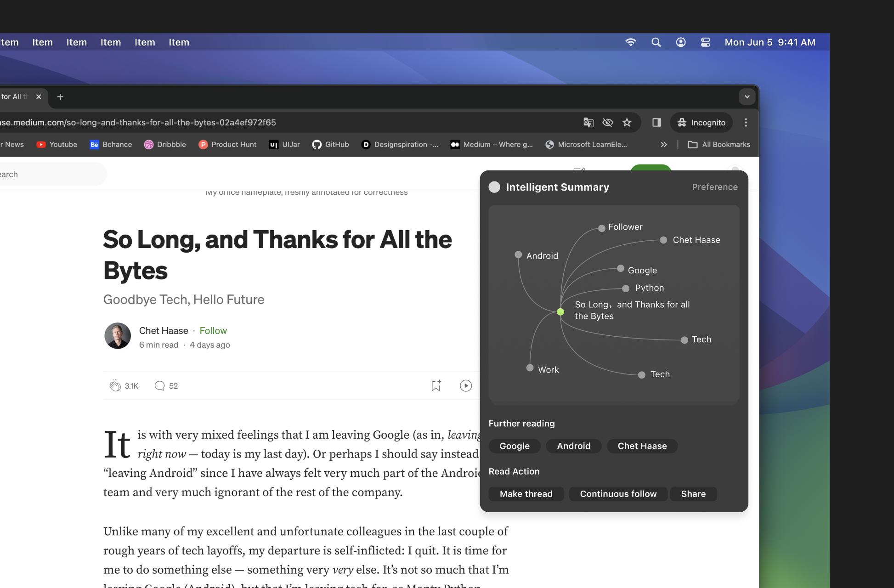Click the eye-slash tracking protection icon
Screen dimensions: 894x588
click(607, 122)
